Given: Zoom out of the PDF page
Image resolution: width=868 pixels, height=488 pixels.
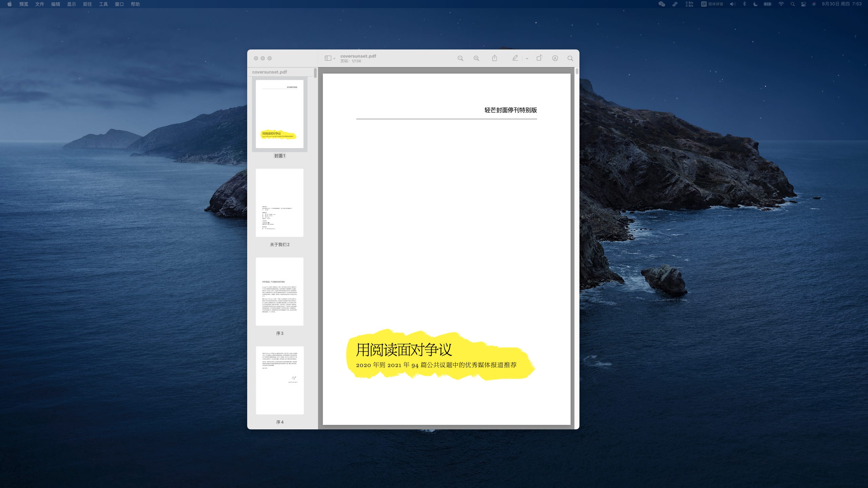Looking at the screenshot, I should pyautogui.click(x=460, y=58).
